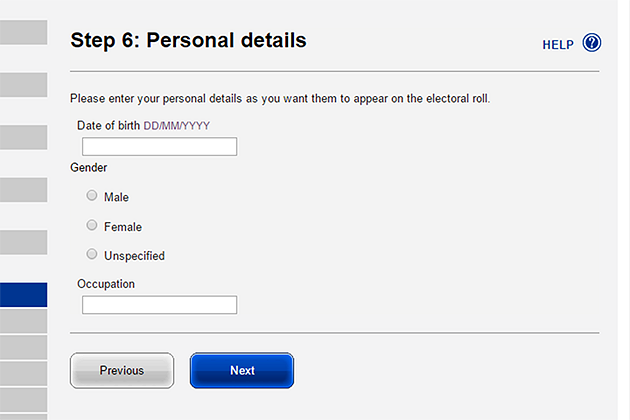Continue with the blue Next button
Image resolution: width=630 pixels, height=420 pixels.
coord(242,370)
